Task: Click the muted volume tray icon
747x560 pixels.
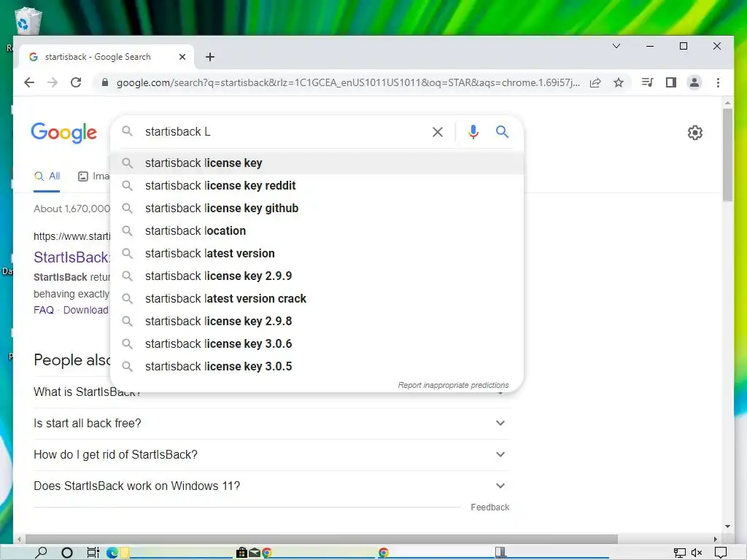Action: pyautogui.click(x=697, y=553)
